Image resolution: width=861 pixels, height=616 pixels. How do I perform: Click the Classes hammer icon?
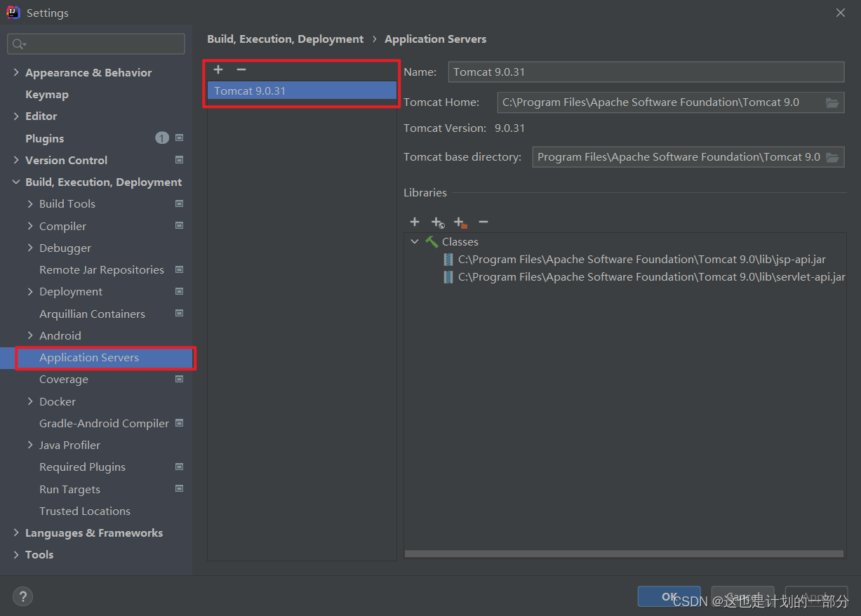[x=432, y=241]
